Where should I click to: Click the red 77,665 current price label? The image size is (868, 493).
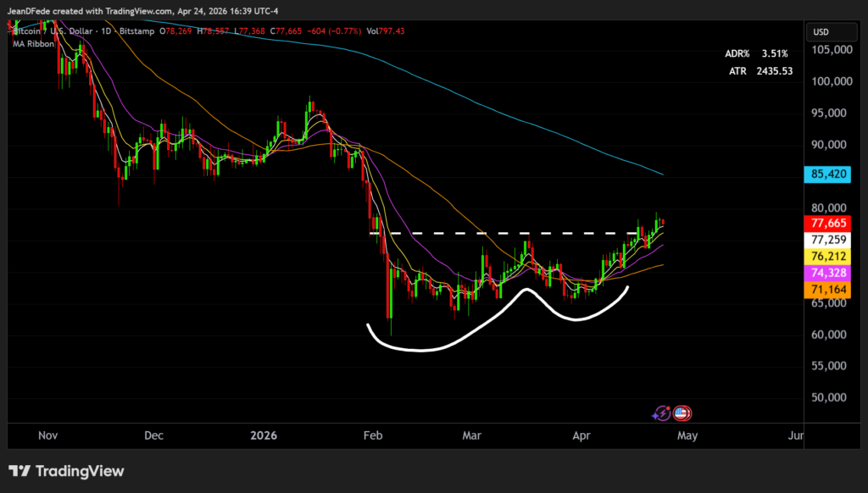tap(831, 224)
